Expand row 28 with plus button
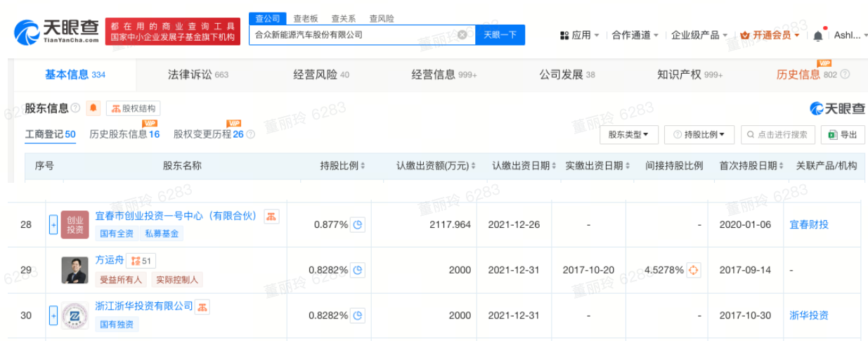868x341 pixels. 53,225
